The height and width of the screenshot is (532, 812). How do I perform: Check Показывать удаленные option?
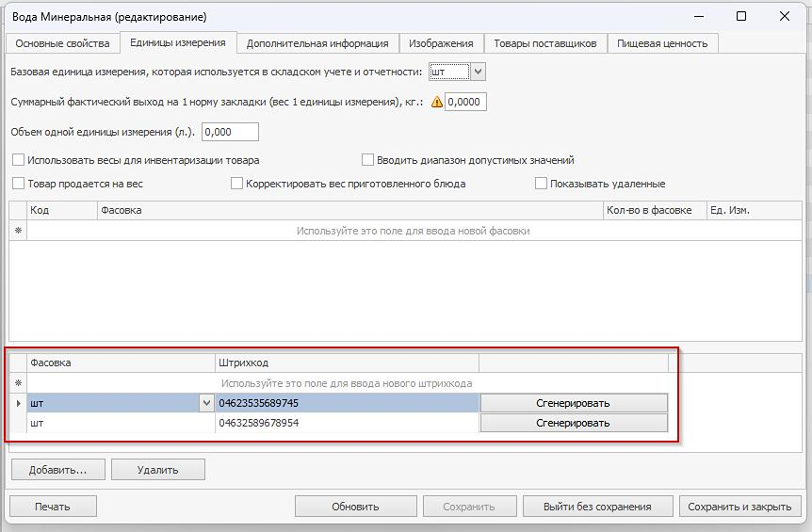[542, 184]
